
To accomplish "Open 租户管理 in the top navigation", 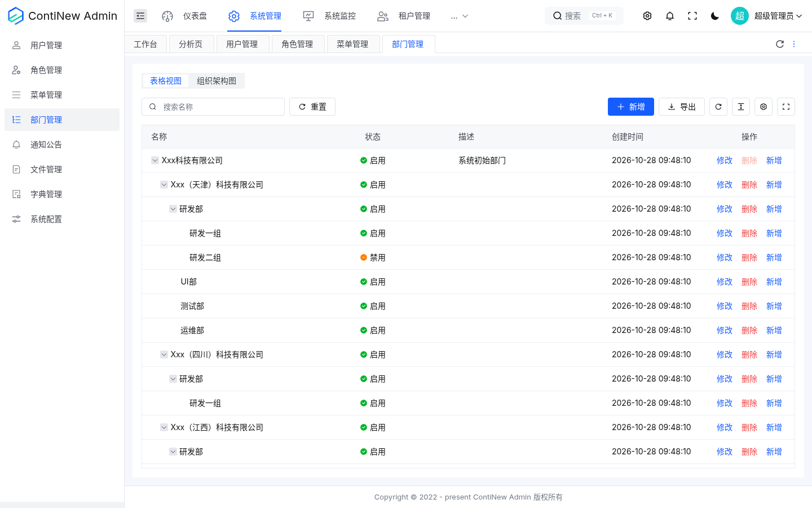I will click(x=404, y=16).
